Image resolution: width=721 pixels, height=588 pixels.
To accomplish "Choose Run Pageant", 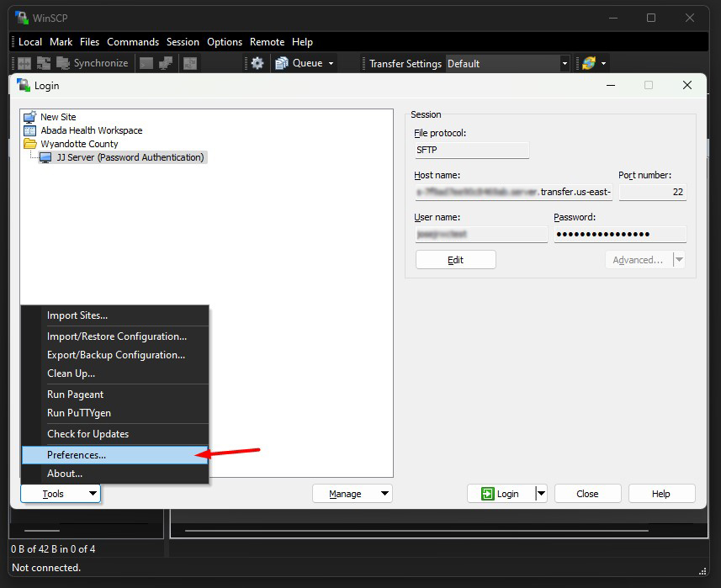I will click(115, 395).
